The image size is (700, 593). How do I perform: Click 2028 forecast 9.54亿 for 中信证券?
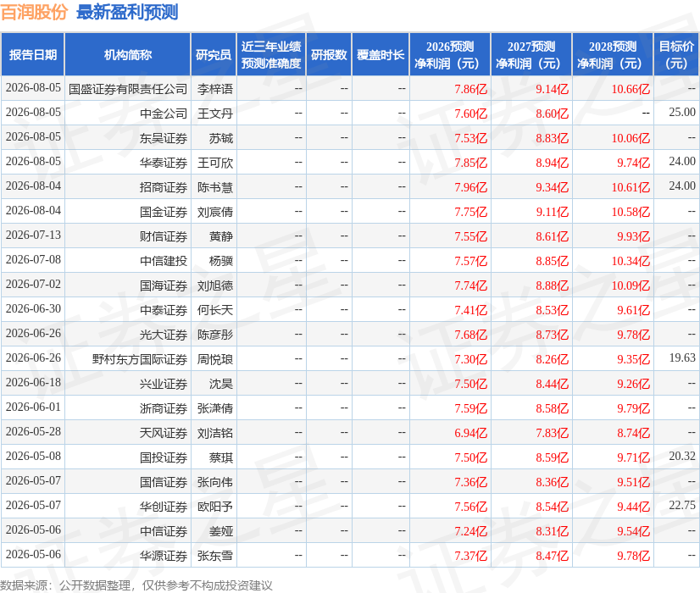coord(634,531)
